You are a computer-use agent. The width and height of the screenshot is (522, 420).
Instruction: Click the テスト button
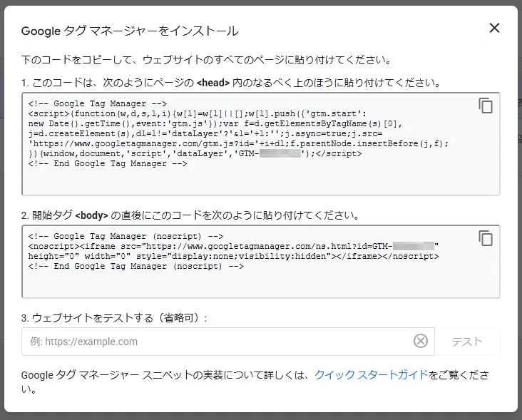(467, 342)
